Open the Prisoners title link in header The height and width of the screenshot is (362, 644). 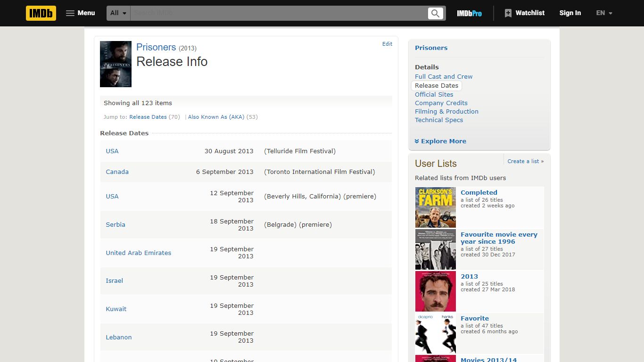click(156, 47)
